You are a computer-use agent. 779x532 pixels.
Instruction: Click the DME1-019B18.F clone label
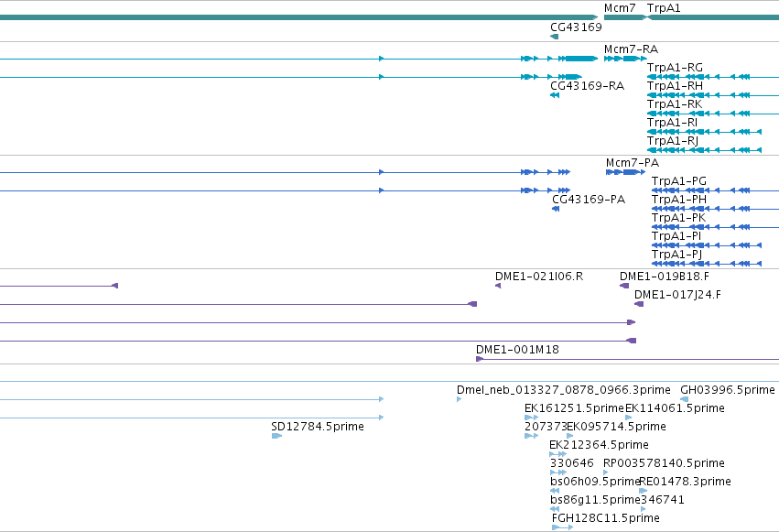click(x=665, y=277)
